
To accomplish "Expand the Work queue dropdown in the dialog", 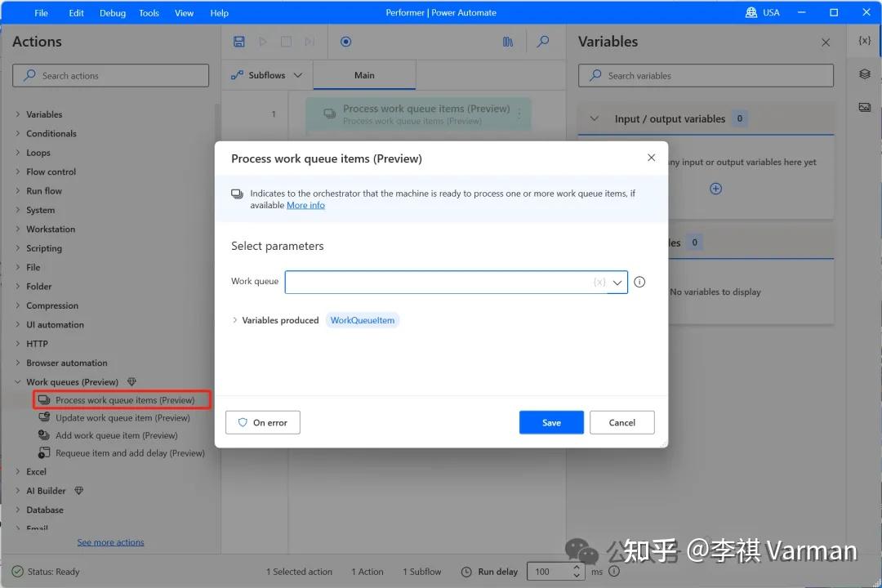I will pyautogui.click(x=617, y=281).
